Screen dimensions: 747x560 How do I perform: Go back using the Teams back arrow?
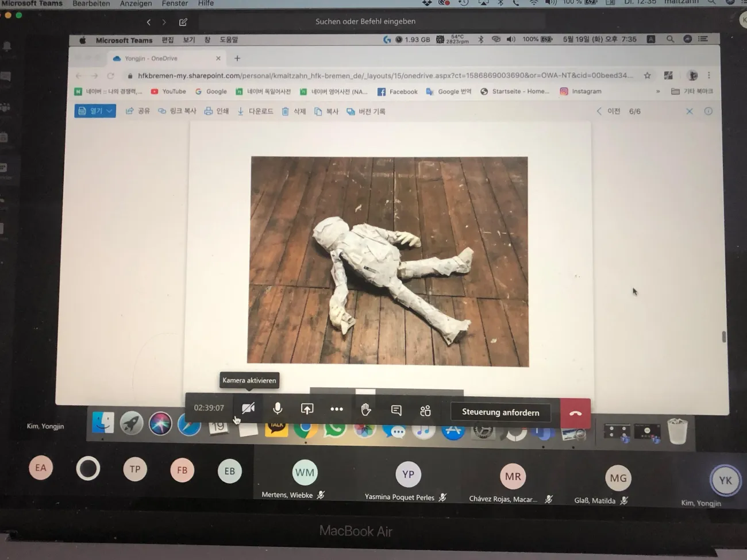[149, 22]
